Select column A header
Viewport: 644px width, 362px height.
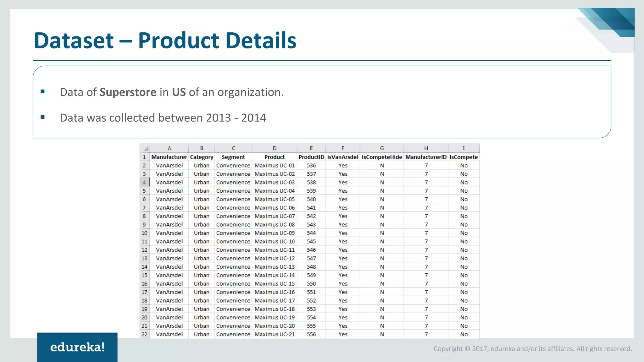pyautogui.click(x=169, y=148)
